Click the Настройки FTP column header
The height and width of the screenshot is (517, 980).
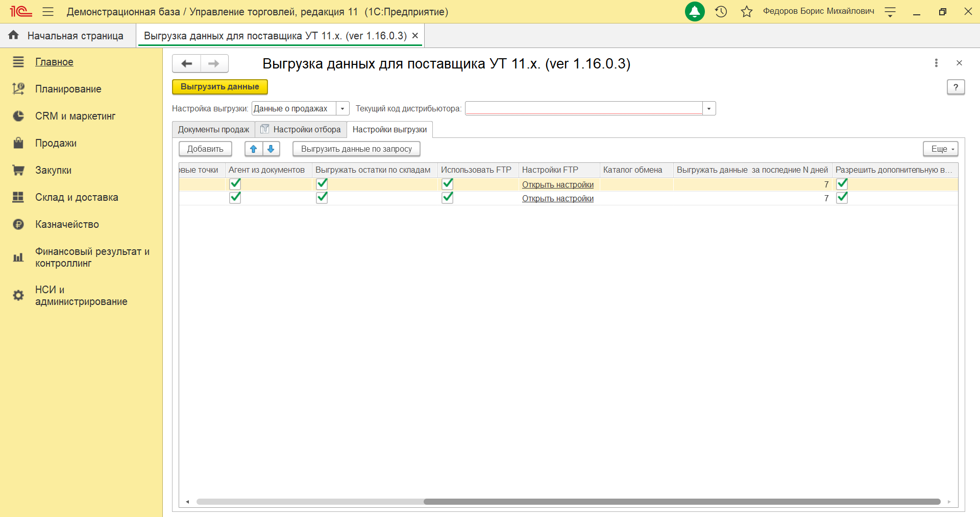tap(559, 170)
